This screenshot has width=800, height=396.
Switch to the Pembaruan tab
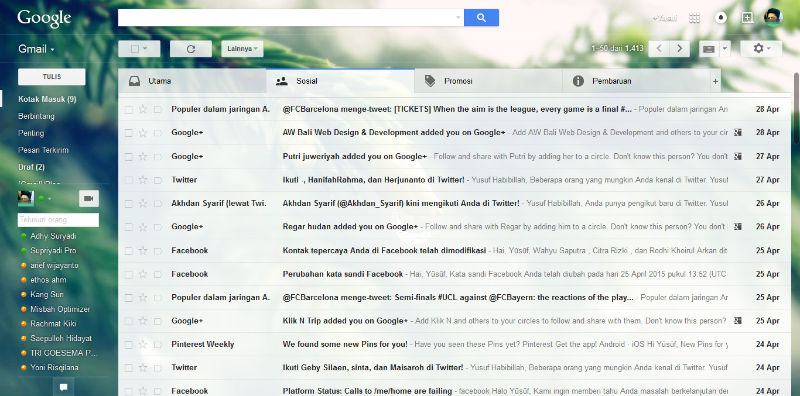pyautogui.click(x=636, y=81)
